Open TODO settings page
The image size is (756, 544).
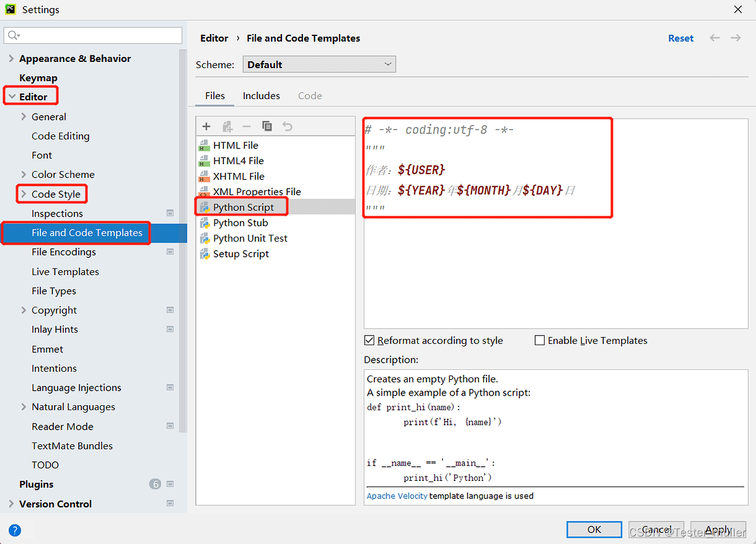point(45,465)
